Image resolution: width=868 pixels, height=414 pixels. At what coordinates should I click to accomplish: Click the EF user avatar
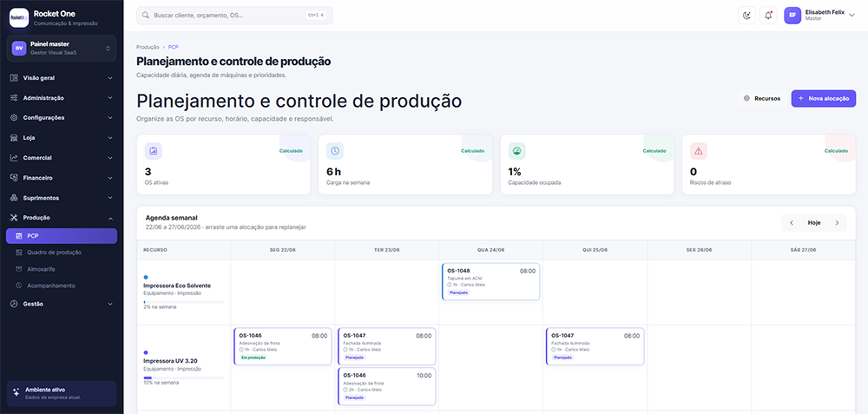[x=792, y=16]
